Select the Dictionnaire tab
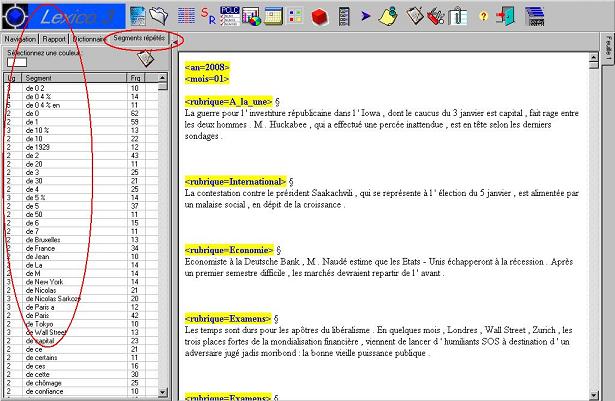 pyautogui.click(x=90, y=39)
